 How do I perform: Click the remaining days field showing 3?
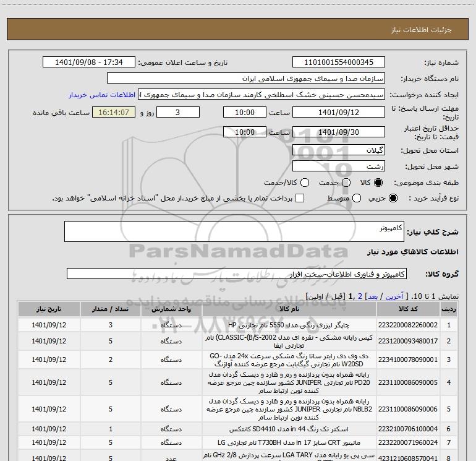[178, 112]
